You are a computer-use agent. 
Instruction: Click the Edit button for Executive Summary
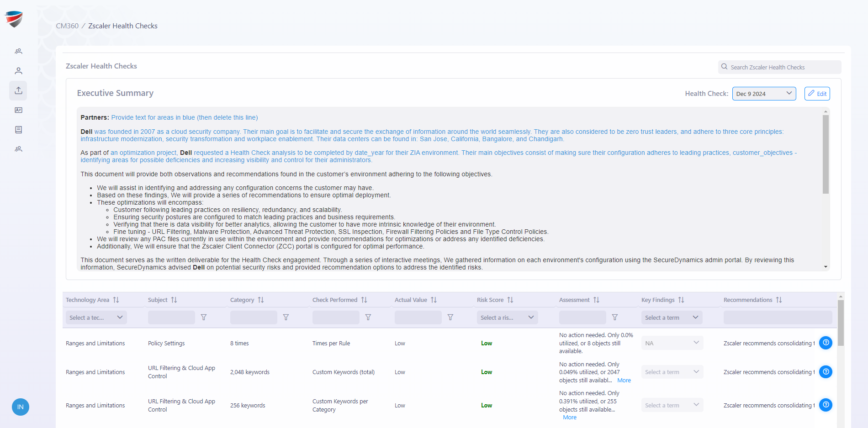(x=817, y=94)
